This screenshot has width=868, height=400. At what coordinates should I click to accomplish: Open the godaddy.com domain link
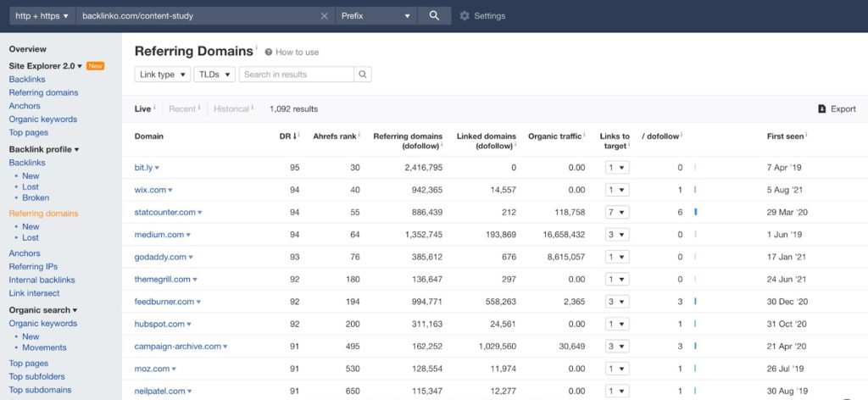pyautogui.click(x=160, y=257)
